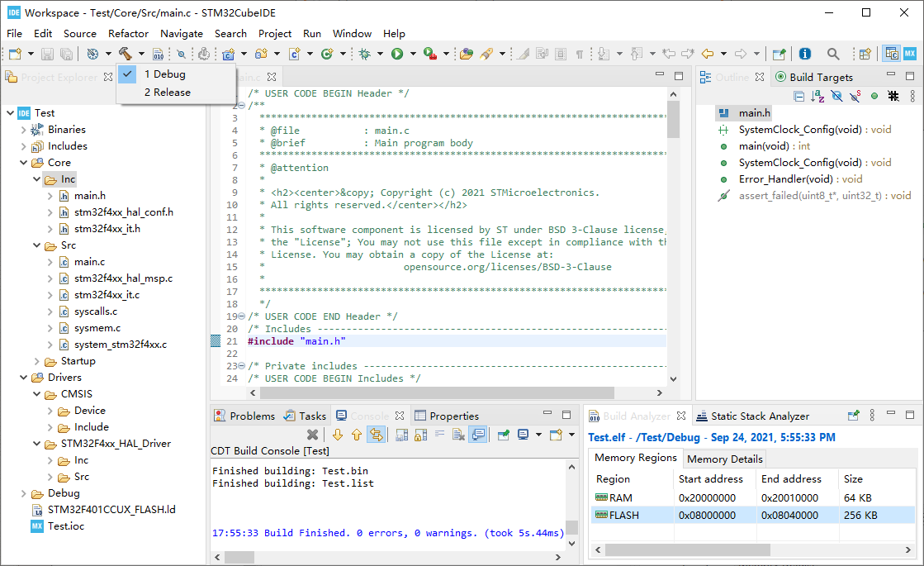
Task: Click main(void) in the Outline
Action: tap(775, 146)
